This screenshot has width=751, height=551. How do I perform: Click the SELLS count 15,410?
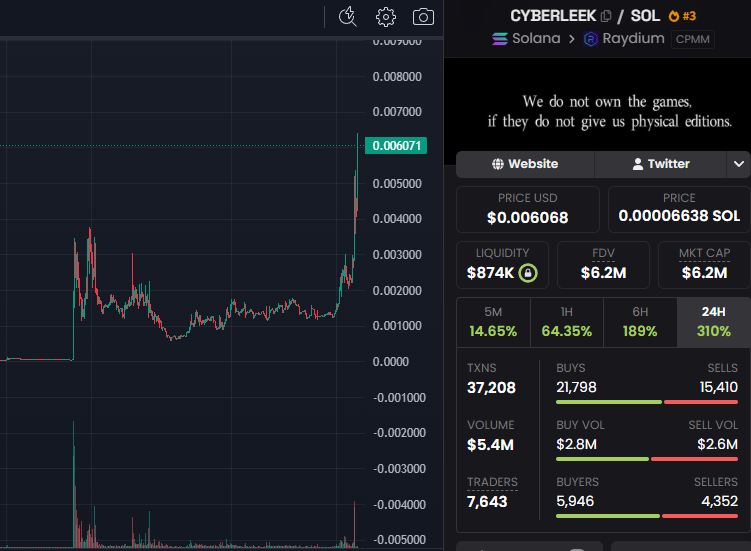(719, 387)
